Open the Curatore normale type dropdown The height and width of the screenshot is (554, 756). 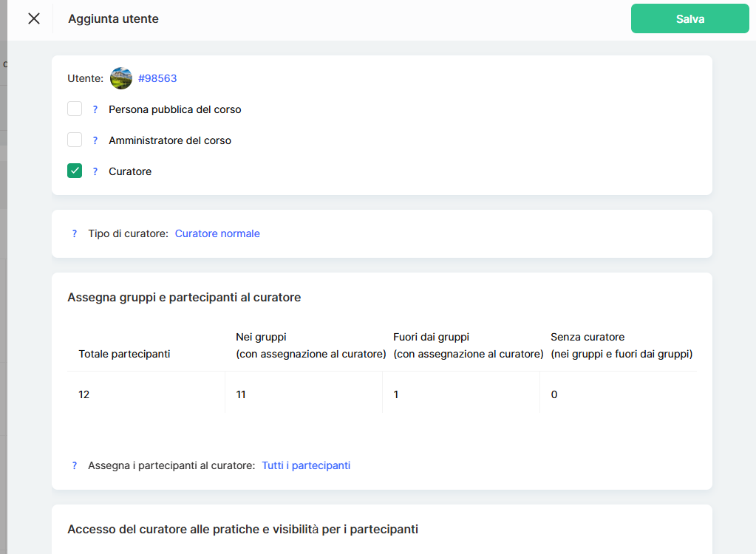[x=217, y=233]
